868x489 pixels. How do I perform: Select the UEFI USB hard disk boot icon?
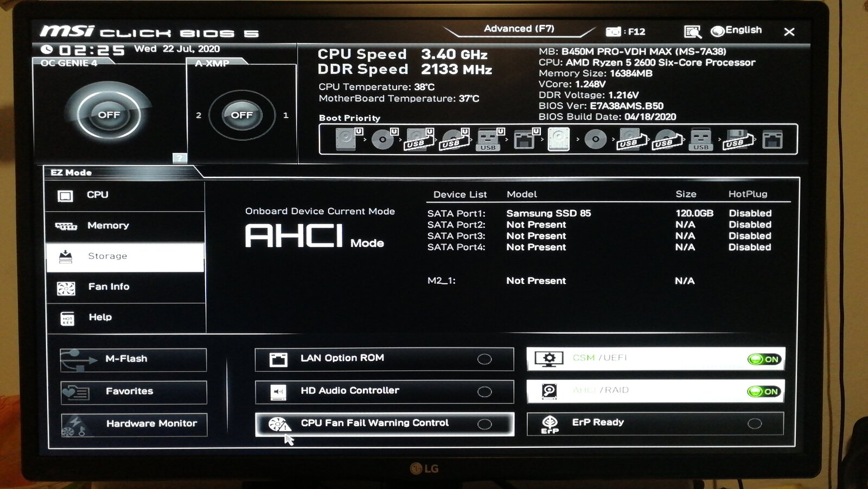[419, 139]
